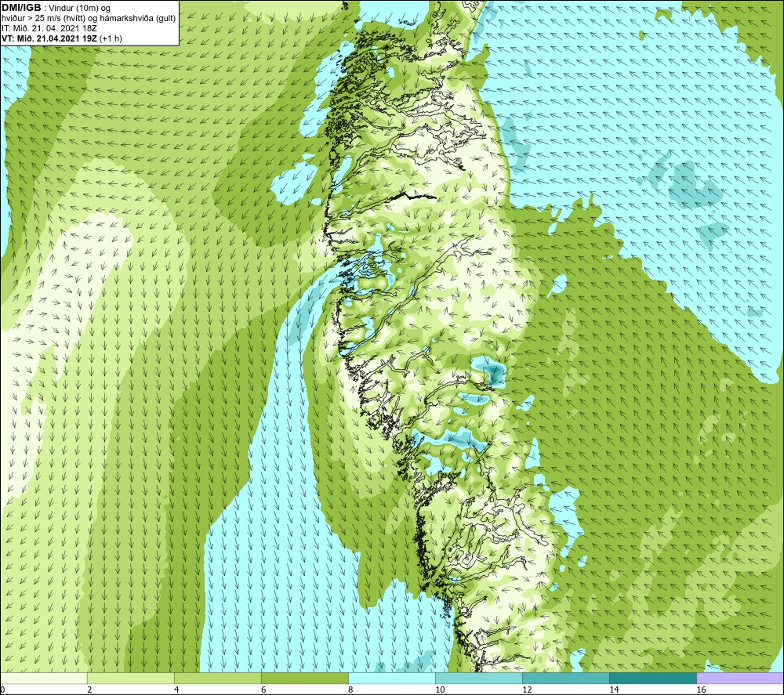Screen dimensions: 784x695
Task: Click the 14–16 m/s dark teal legend swatch
Action: pos(653,679)
